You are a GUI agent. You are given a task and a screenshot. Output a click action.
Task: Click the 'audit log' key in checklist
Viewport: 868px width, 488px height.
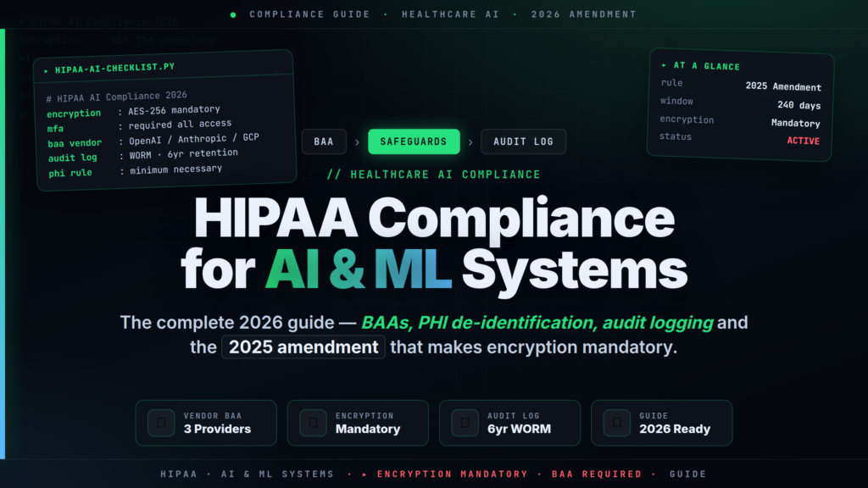click(73, 158)
